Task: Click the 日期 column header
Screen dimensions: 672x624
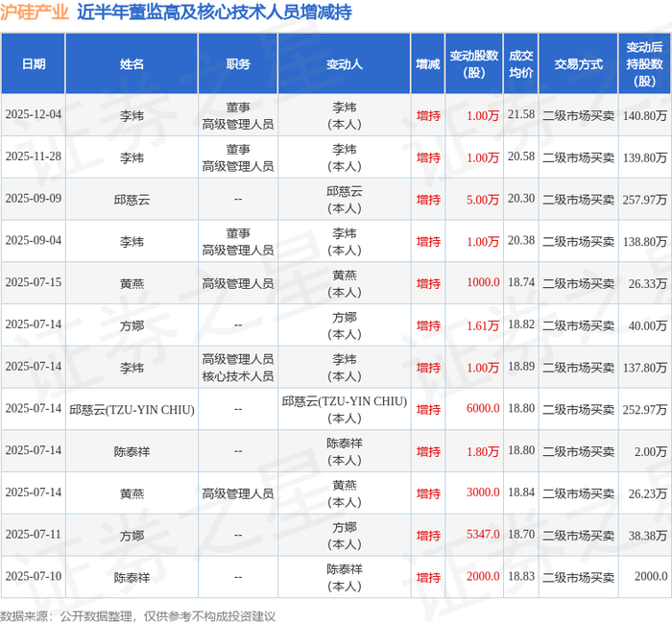Action: [34, 64]
